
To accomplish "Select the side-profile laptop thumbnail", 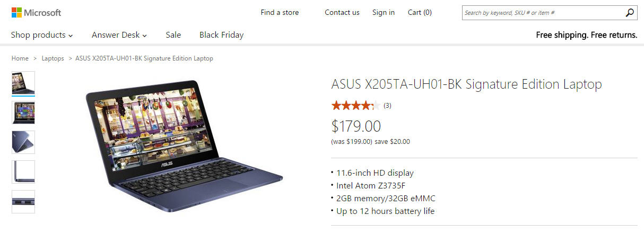I will click(x=23, y=172).
